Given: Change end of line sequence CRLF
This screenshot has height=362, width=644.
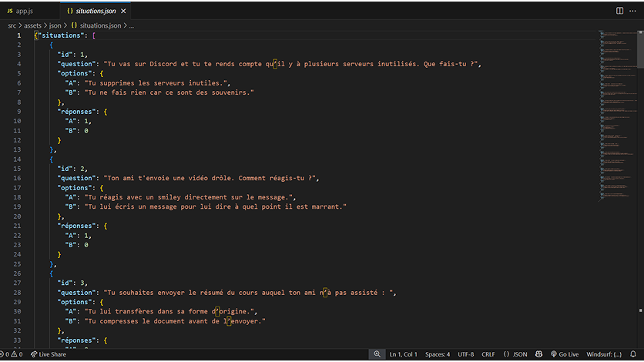Looking at the screenshot, I should pyautogui.click(x=488, y=354).
